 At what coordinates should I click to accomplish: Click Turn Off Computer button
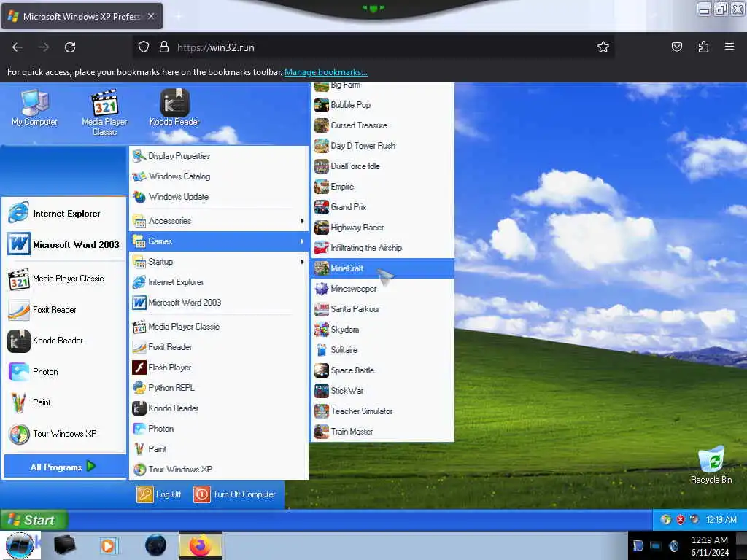235,494
